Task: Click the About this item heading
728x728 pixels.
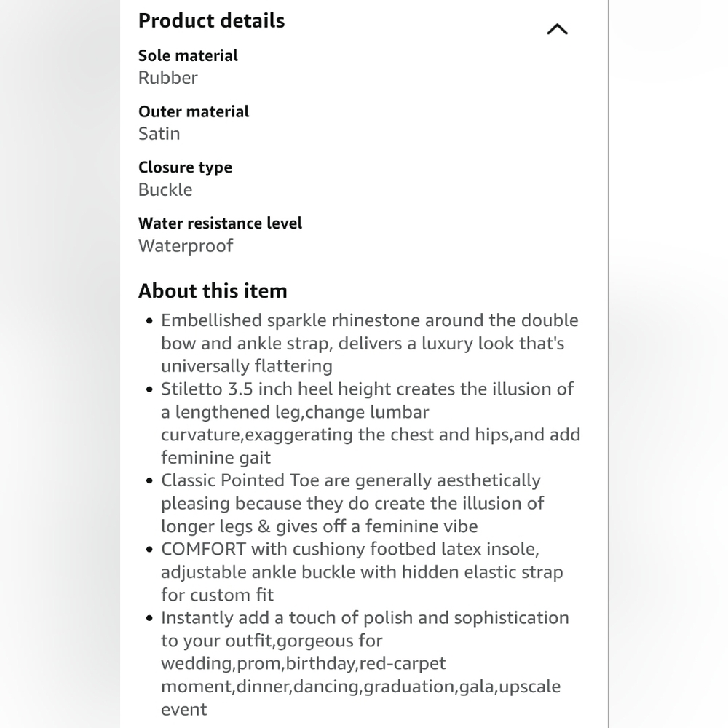Action: coord(213,291)
